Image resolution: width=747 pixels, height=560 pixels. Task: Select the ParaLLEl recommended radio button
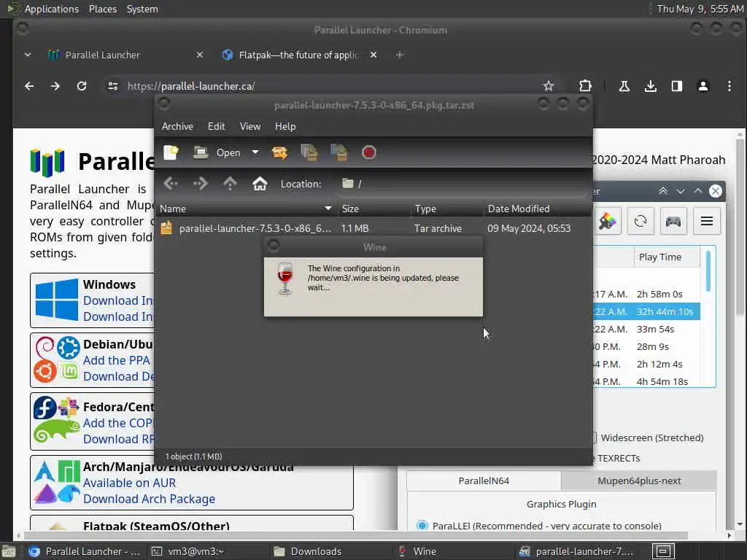point(422,526)
